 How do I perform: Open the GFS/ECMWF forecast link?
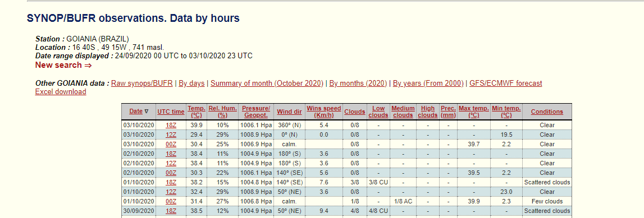pos(505,83)
